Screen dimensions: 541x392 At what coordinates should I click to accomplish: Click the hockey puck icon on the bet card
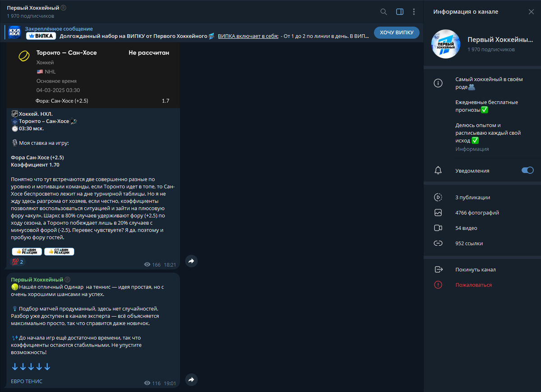[x=24, y=56]
